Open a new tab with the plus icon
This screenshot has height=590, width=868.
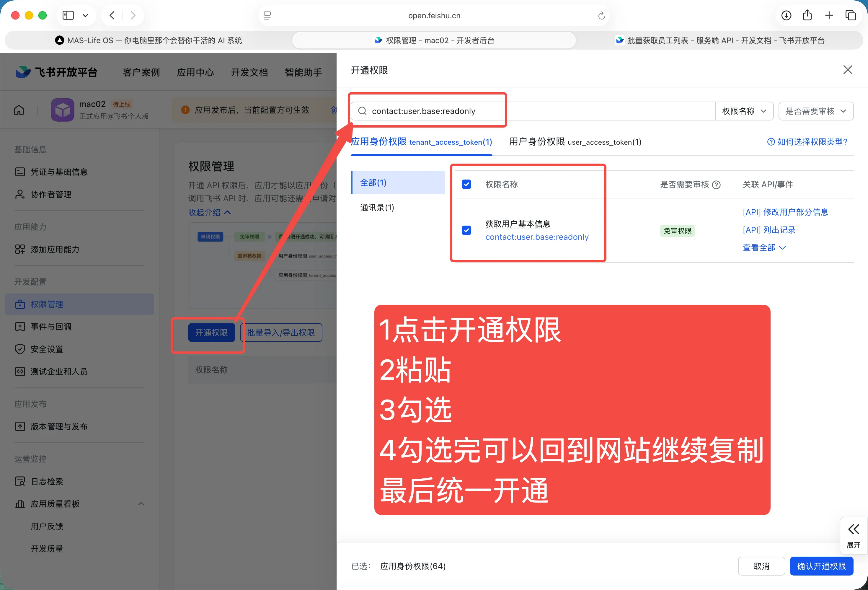(x=829, y=15)
